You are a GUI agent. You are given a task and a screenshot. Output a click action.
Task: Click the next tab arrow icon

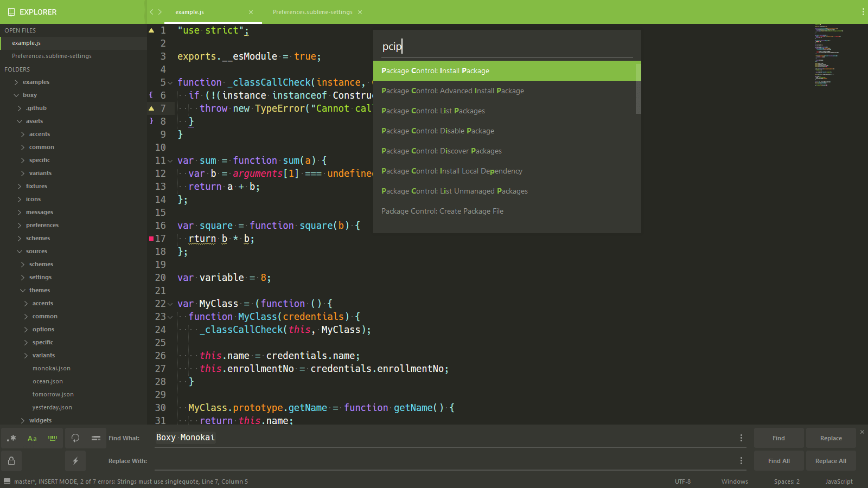(x=160, y=12)
